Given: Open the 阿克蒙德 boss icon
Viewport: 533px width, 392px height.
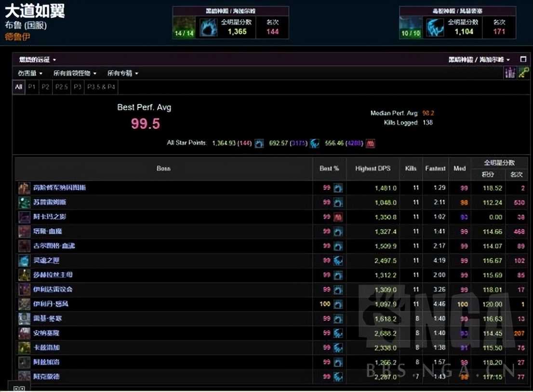Looking at the screenshot, I should pos(24,377).
